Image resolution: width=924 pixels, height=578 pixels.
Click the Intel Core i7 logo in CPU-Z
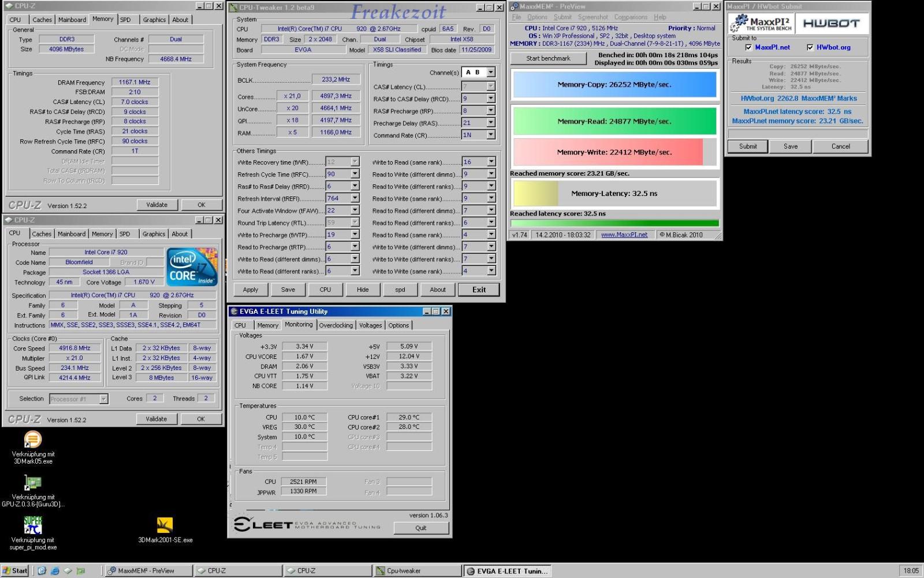click(192, 267)
